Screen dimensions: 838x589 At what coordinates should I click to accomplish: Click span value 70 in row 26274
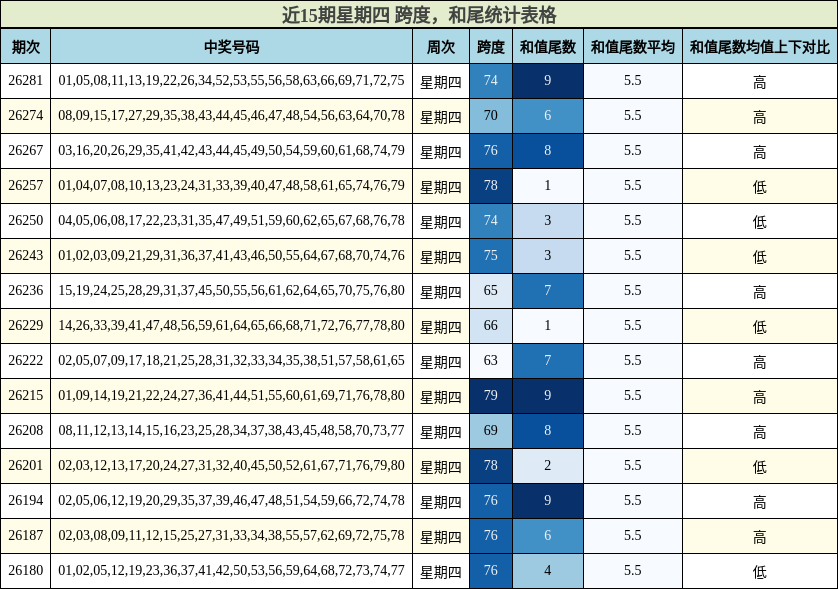[491, 115]
